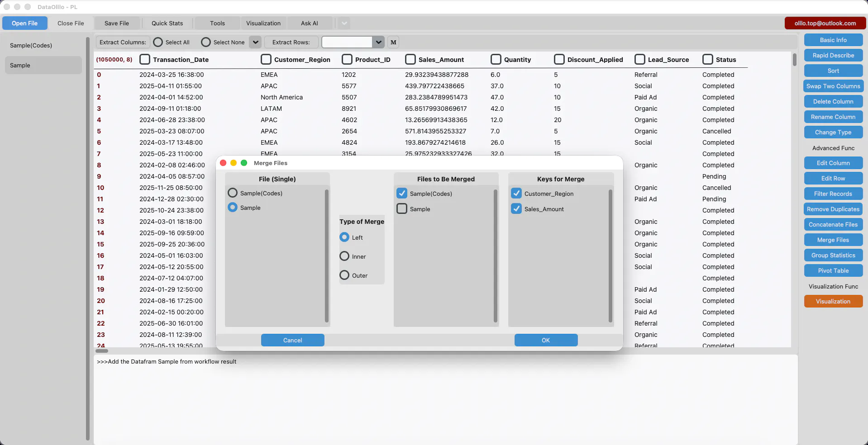Toggle the Lead_Source column checkbox

click(x=640, y=59)
